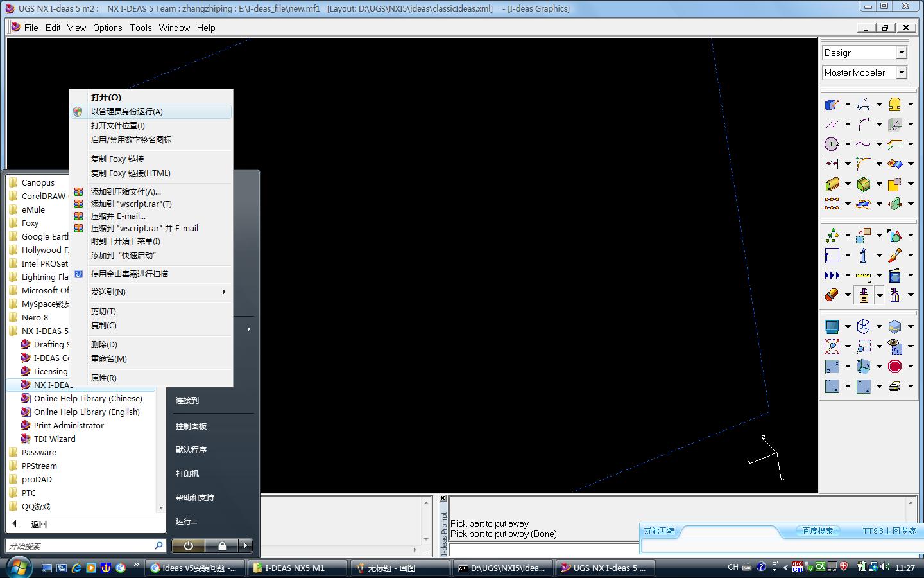The width and height of the screenshot is (924, 578).
Task: Click the yellow ruler Measure icon
Action: click(x=864, y=276)
